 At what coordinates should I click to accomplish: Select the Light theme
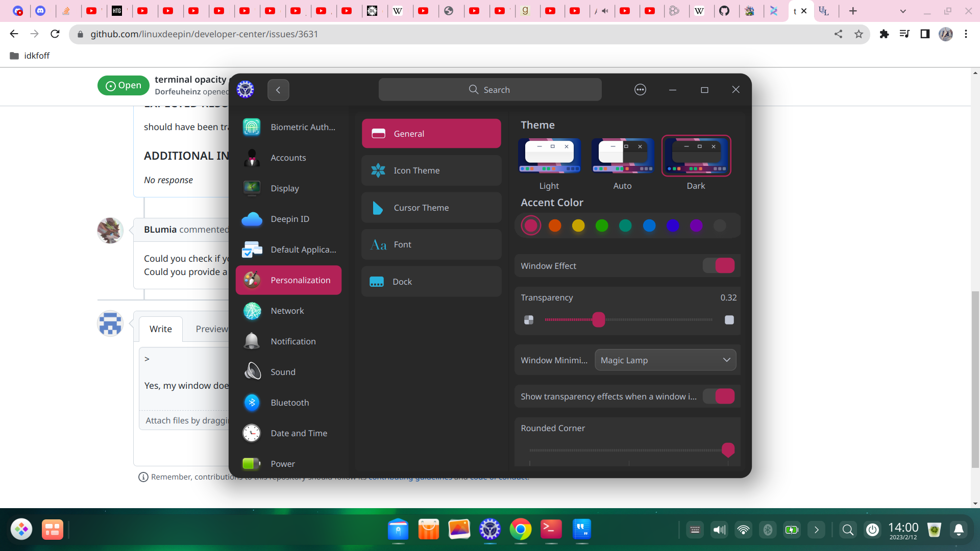549,156
